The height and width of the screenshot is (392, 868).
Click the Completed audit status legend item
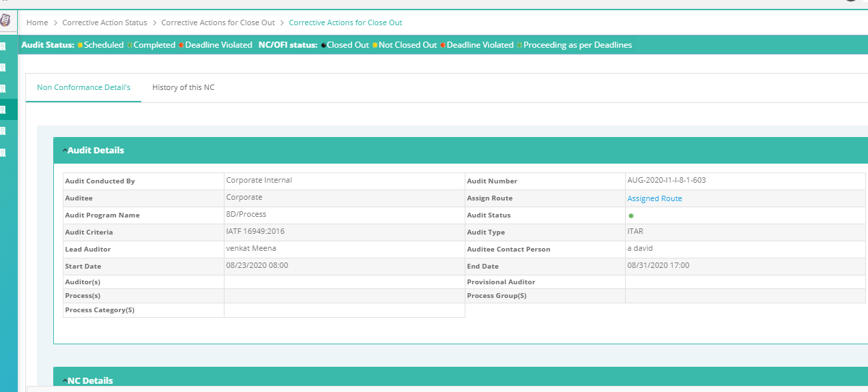pyautogui.click(x=151, y=45)
